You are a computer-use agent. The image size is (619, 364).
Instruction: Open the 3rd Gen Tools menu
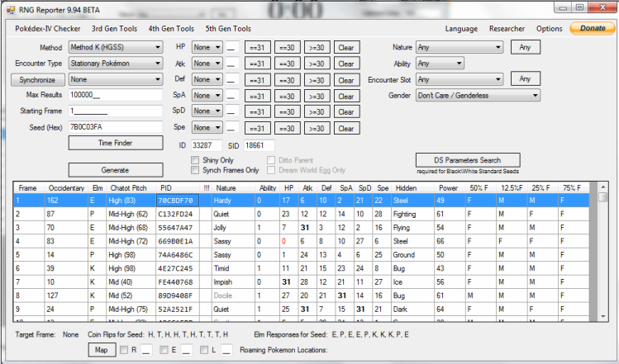115,28
